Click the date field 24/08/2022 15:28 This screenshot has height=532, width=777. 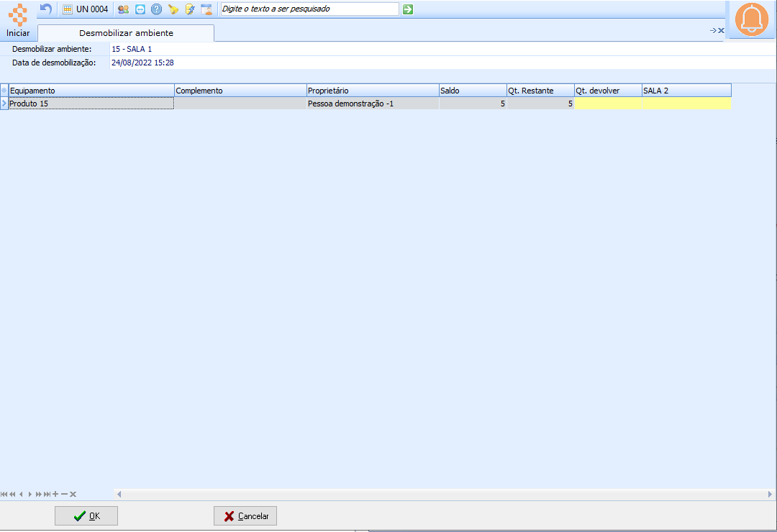442,63
